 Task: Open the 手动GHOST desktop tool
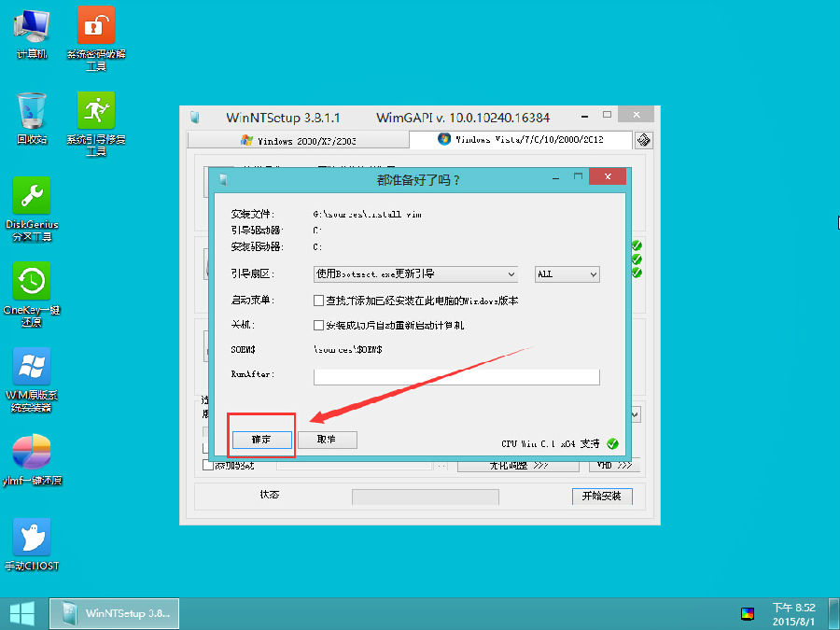[31, 532]
